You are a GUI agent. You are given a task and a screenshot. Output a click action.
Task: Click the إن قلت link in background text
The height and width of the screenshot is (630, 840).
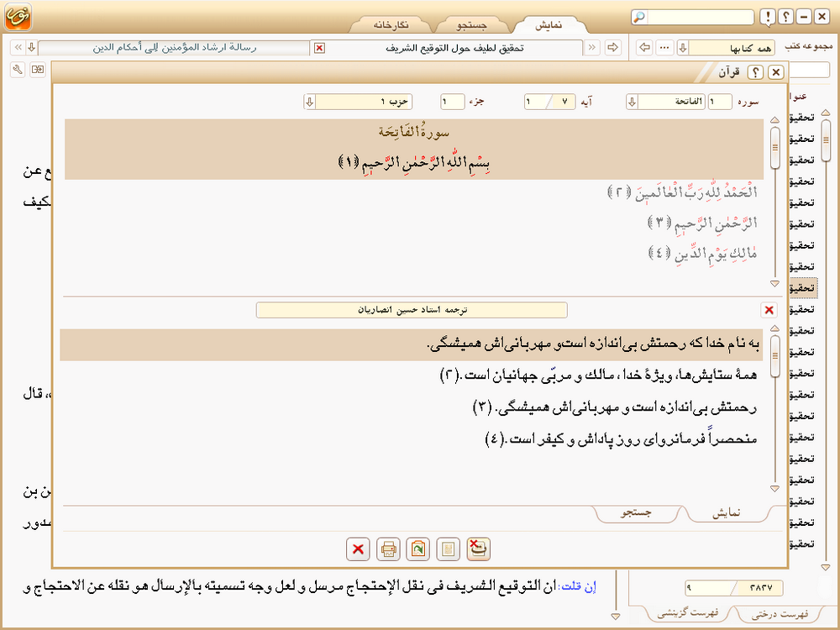pyautogui.click(x=578, y=586)
